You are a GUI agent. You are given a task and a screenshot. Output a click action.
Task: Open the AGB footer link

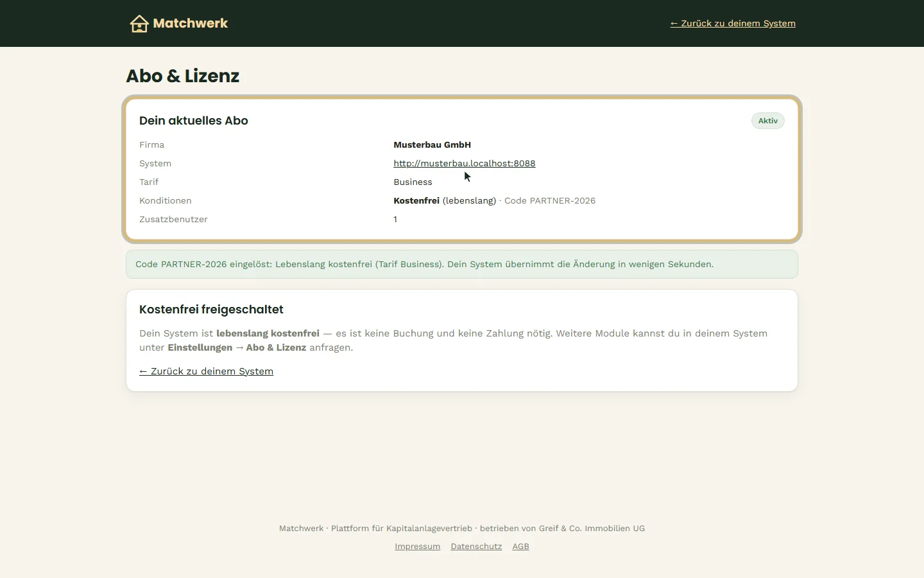(520, 547)
